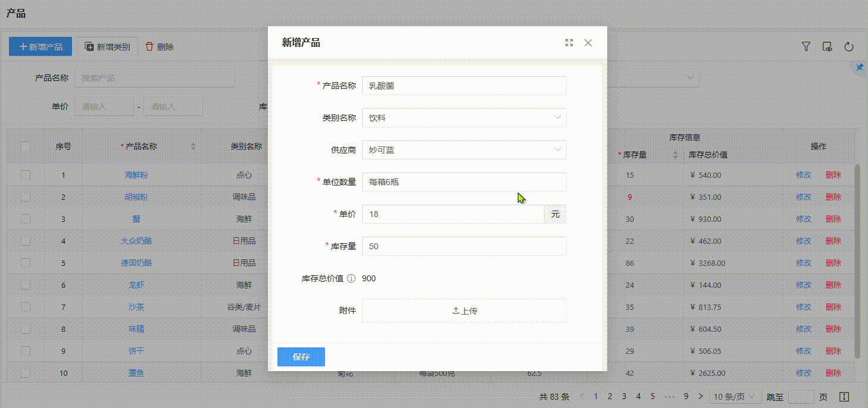Open the 10 条/页 page size dropdown
The image size is (868, 408).
[736, 396]
